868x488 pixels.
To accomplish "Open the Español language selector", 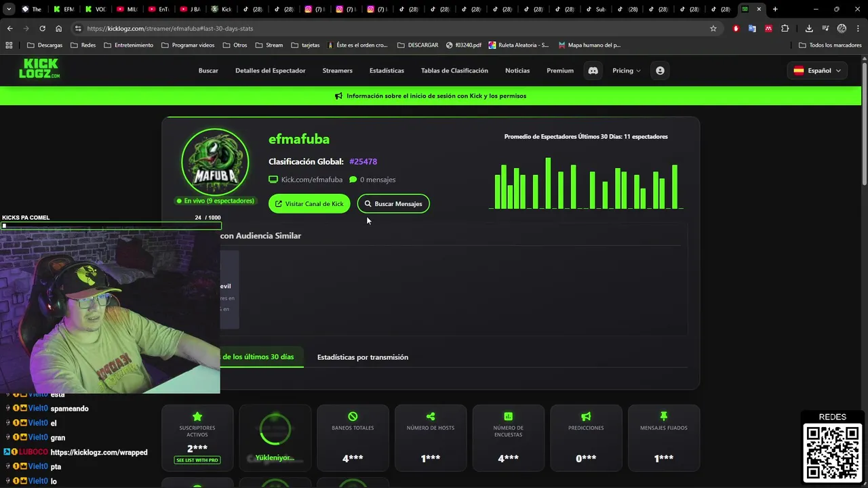I will point(817,70).
